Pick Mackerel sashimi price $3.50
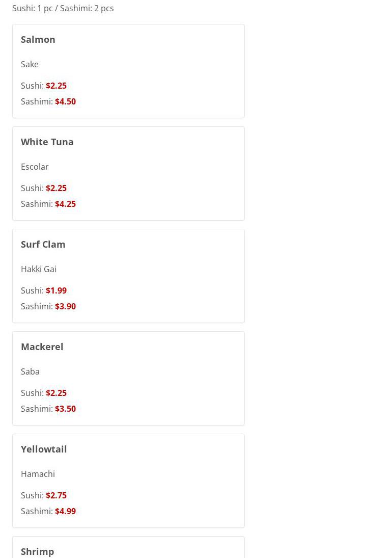Viewport: 392px width, 558px height. tap(65, 409)
